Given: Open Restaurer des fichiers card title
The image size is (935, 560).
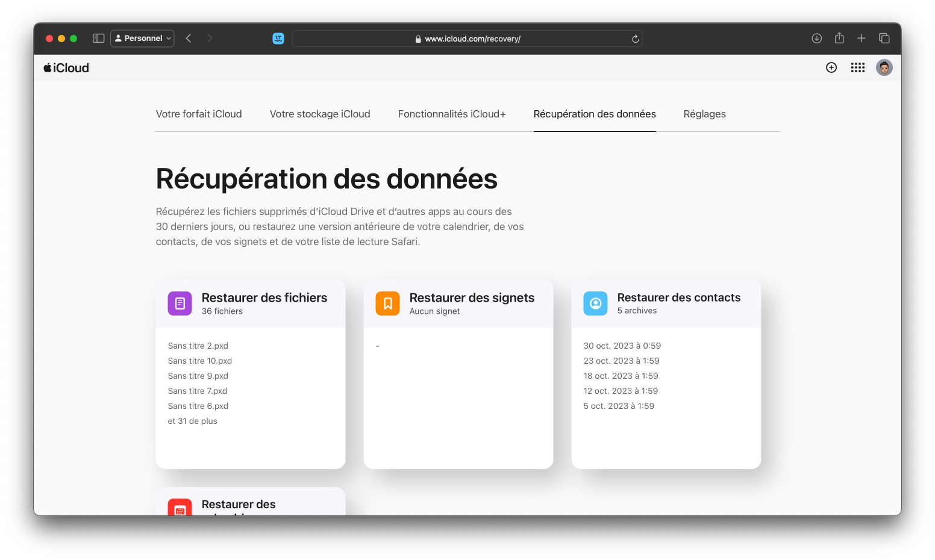Looking at the screenshot, I should (264, 297).
